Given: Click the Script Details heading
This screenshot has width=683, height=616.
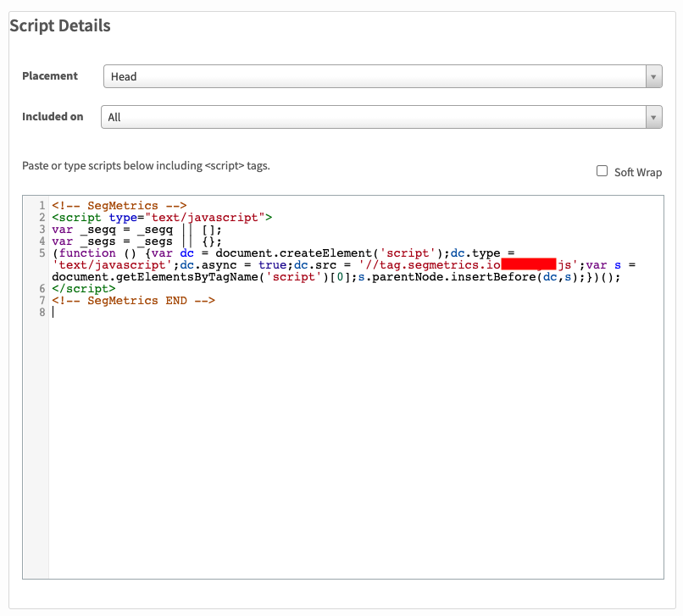Looking at the screenshot, I should [60, 25].
